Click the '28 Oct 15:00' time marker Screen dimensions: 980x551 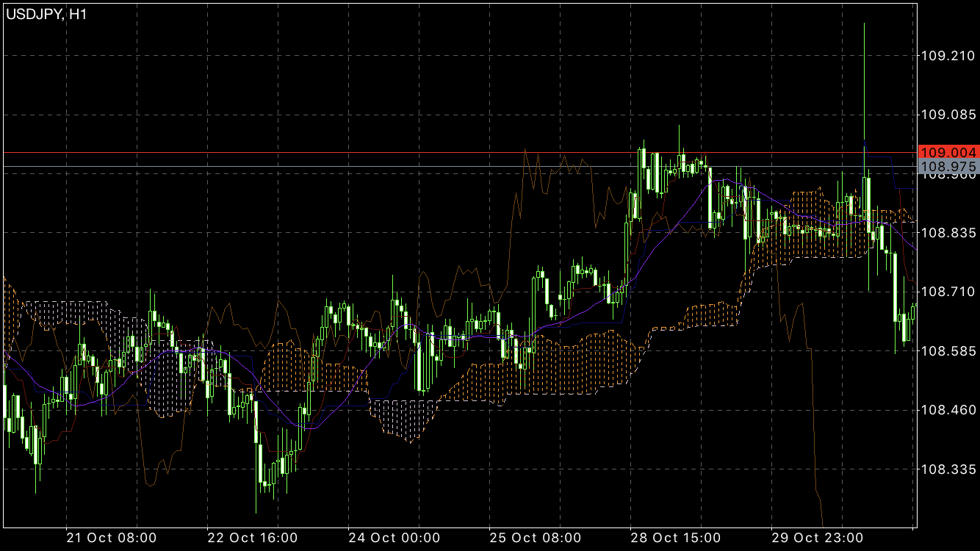(677, 538)
